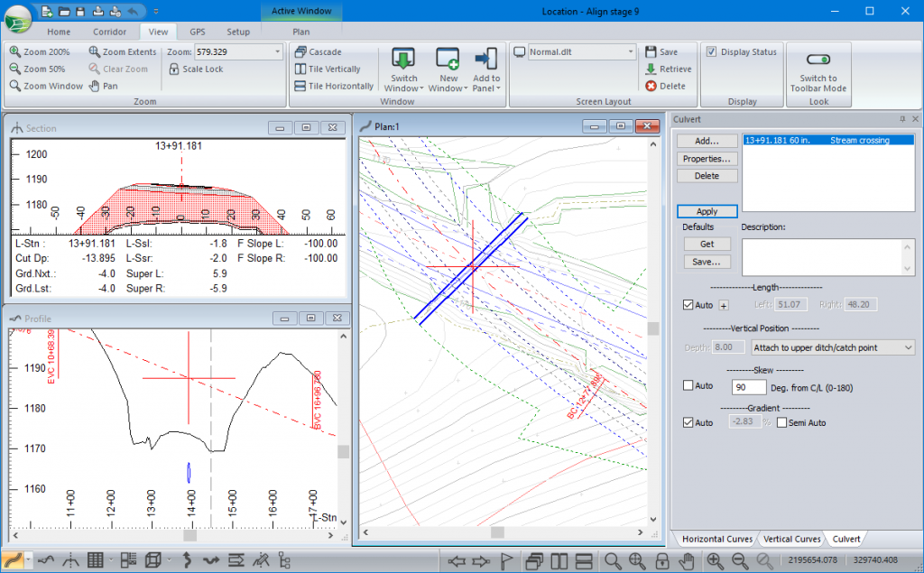Uncheck the Display Status checkbox
924x573 pixels.
coord(712,52)
